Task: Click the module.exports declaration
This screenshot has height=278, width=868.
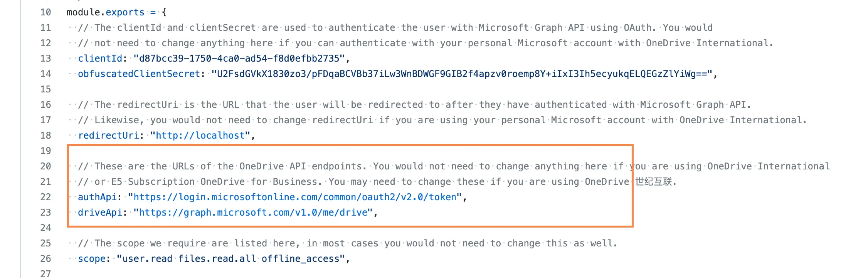Action: tap(105, 12)
